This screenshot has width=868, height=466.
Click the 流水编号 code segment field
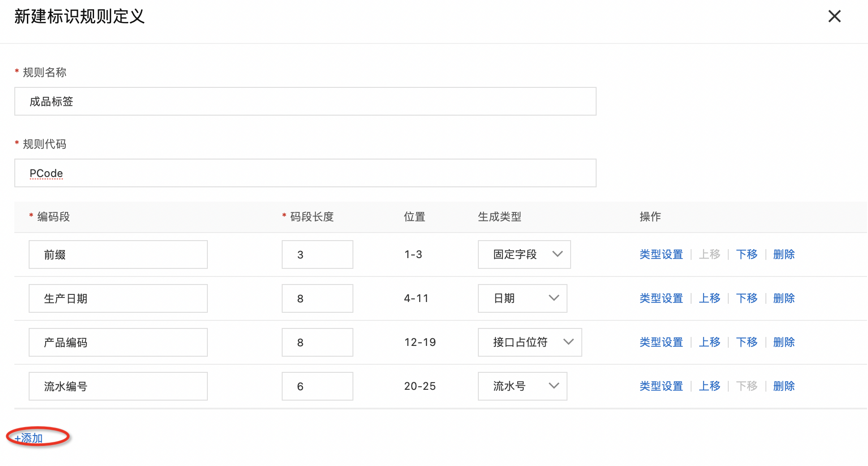pyautogui.click(x=118, y=386)
